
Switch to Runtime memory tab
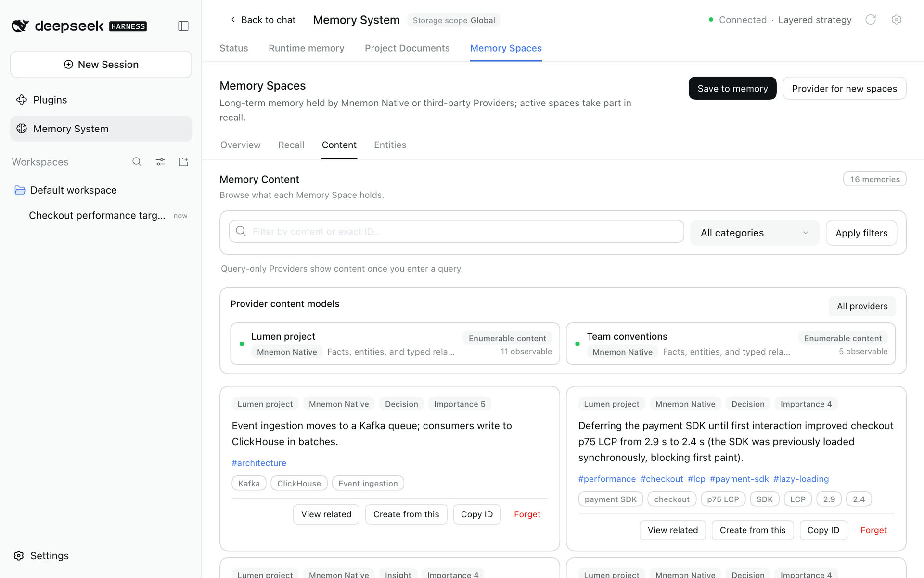(x=307, y=48)
